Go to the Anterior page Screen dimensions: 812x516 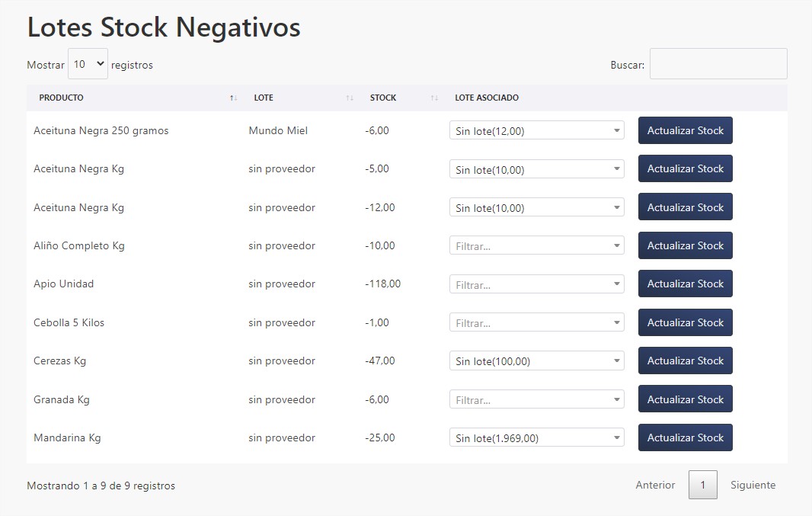655,485
